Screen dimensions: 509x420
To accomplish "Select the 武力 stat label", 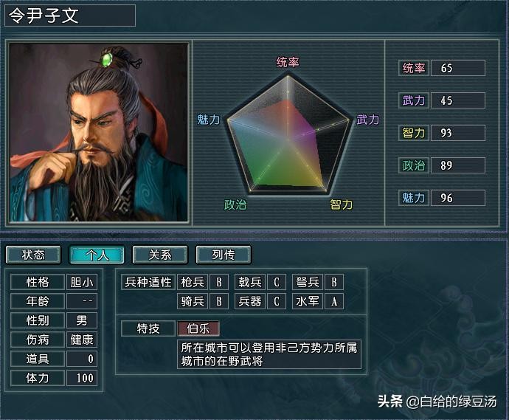I will click(x=414, y=100).
